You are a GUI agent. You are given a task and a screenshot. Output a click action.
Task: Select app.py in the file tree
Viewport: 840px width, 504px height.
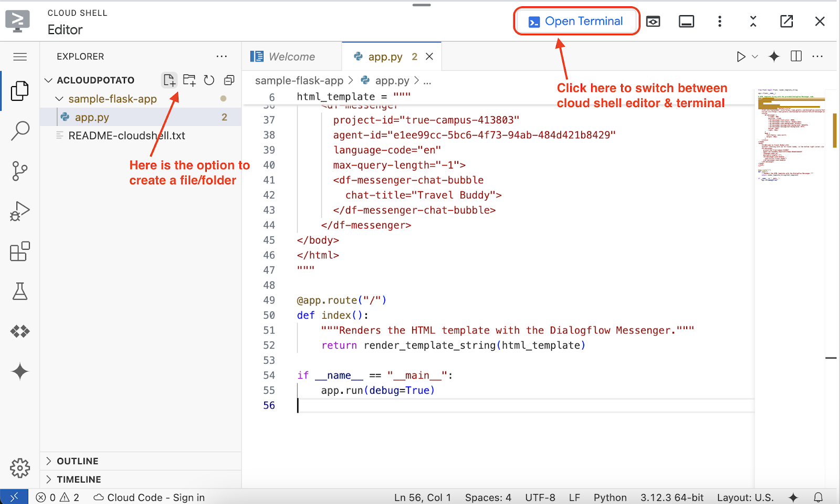(92, 117)
